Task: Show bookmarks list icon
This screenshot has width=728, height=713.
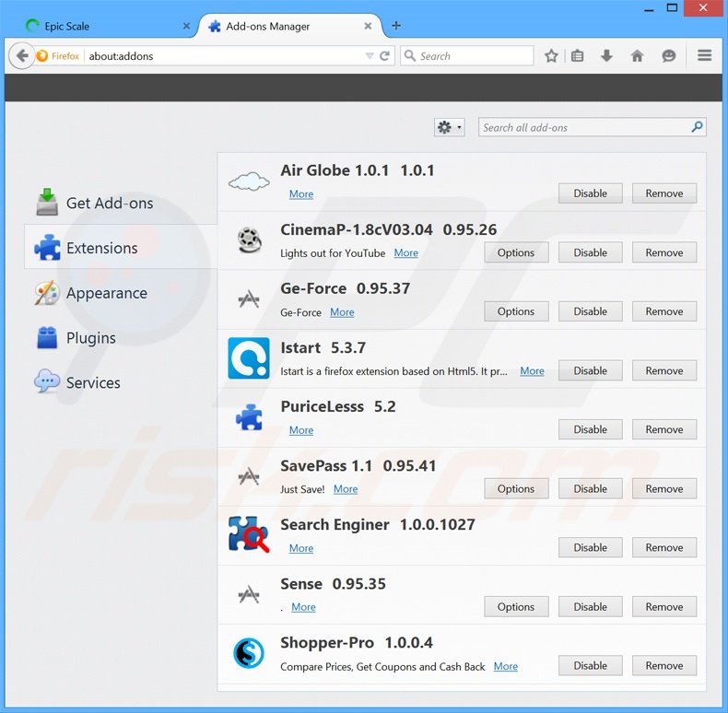Action: (578, 56)
